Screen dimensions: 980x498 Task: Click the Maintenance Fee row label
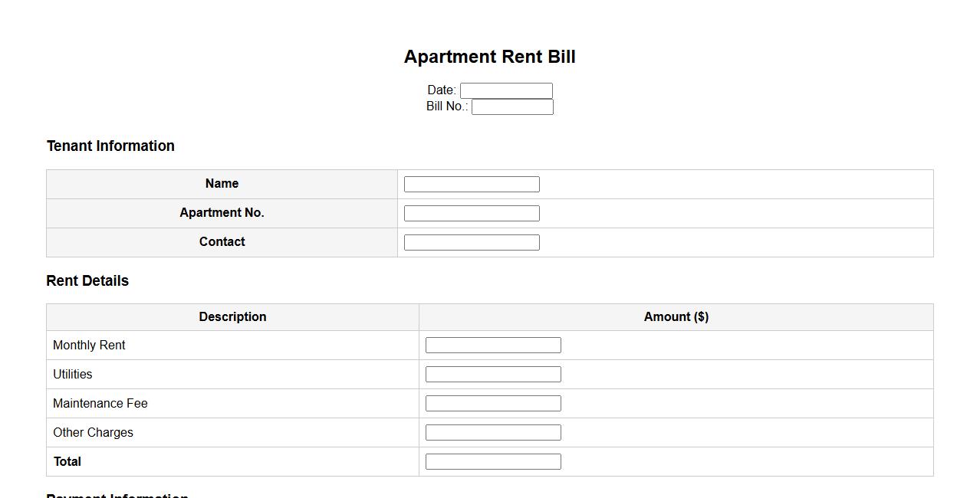coord(100,403)
